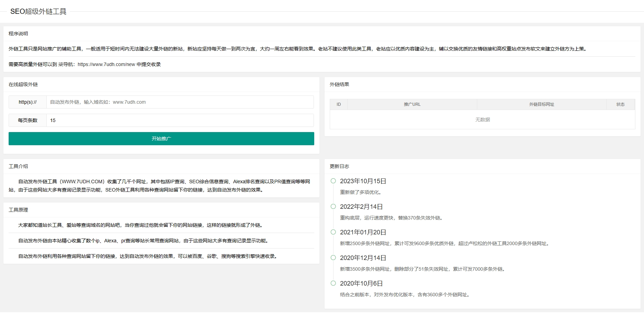Click the 更新日志 panel header

[339, 166]
